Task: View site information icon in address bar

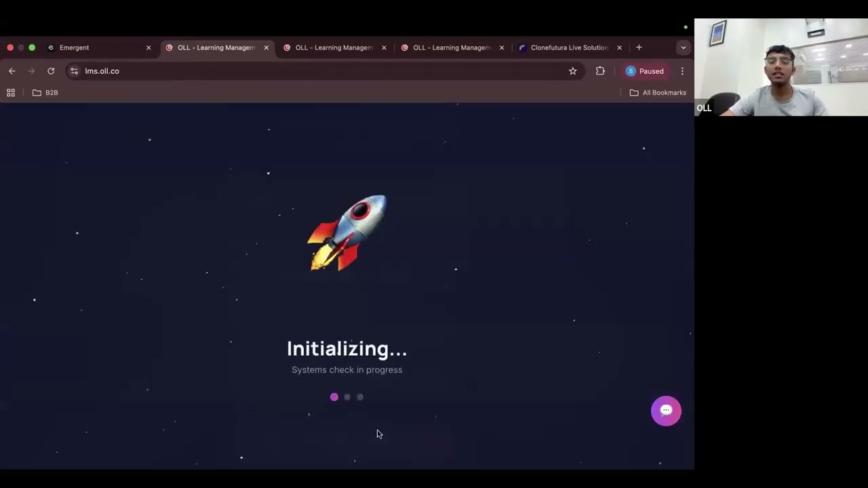Action: point(74,71)
